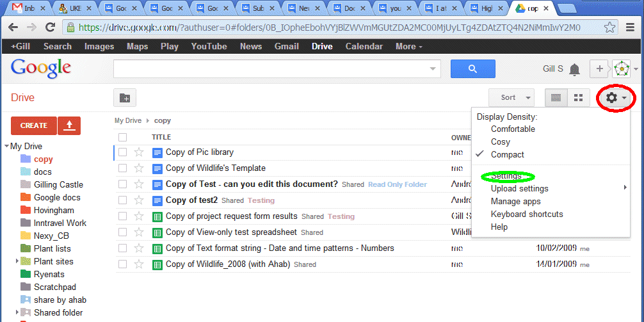Select the Gilling Castle folder
Viewport: 644px width, 322px height.
tap(58, 185)
